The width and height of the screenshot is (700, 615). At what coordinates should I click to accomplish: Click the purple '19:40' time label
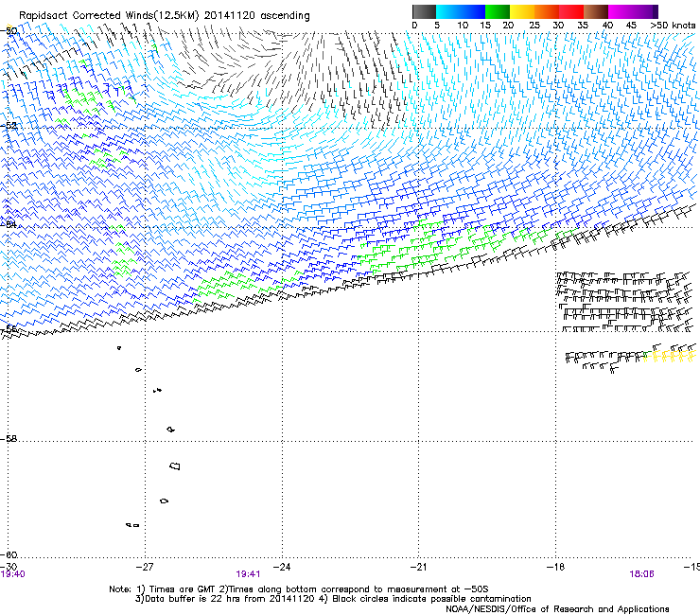coord(12,574)
